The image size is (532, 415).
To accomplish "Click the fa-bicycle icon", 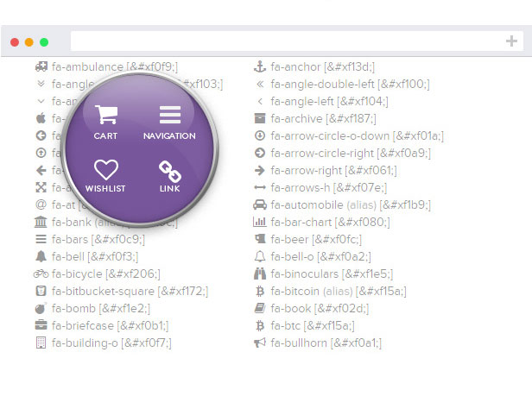I will [x=41, y=274].
